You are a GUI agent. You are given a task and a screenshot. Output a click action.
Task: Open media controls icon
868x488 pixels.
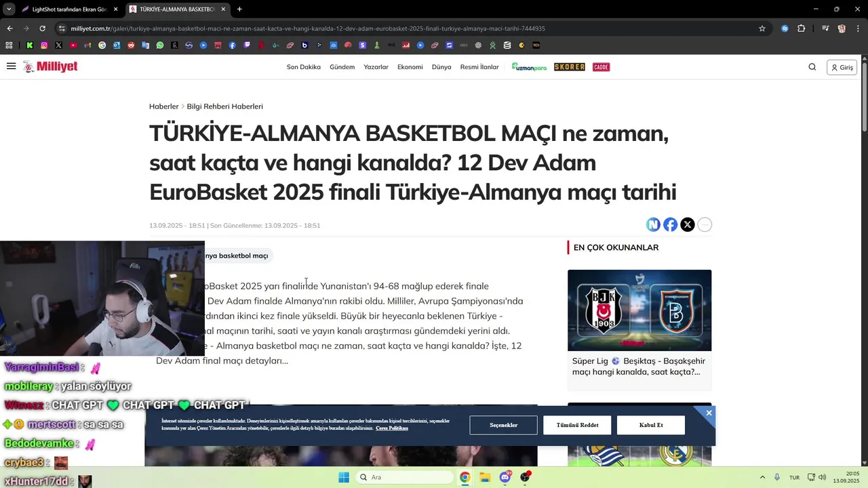coord(825,28)
